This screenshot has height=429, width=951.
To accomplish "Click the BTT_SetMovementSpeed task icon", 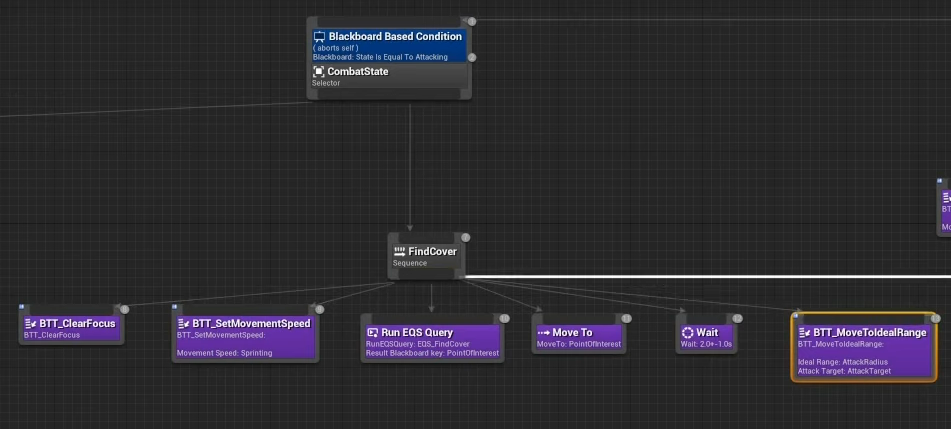I will point(184,324).
